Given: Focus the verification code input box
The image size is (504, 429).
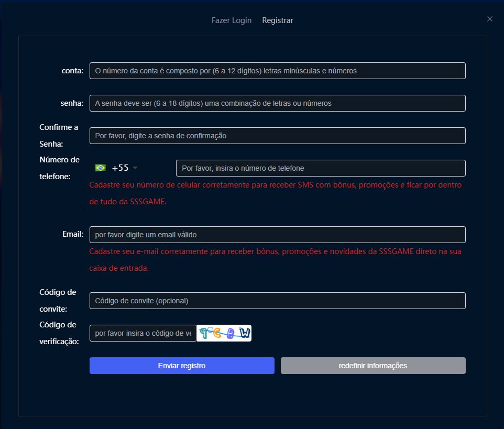Looking at the screenshot, I should tap(143, 333).
